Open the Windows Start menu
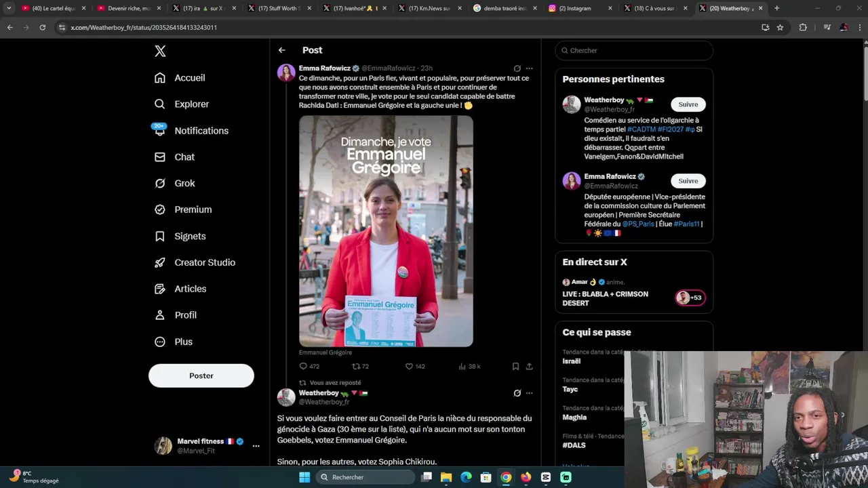 [x=304, y=477]
